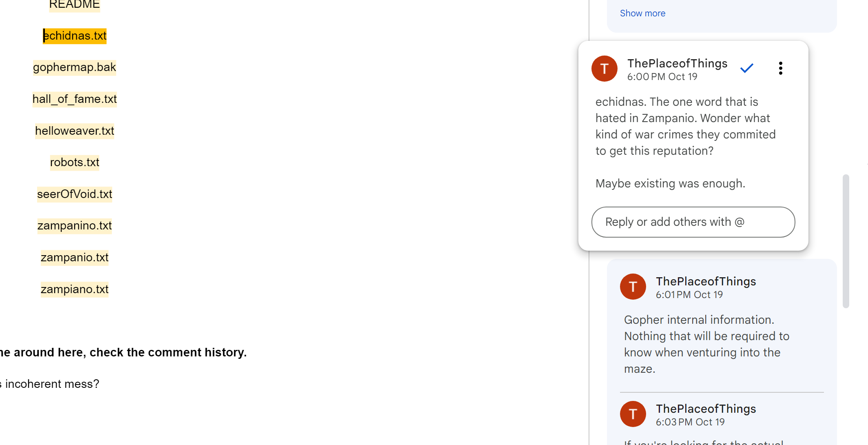
Task: Click the gophermap.bak highlighted text
Action: pos(75,67)
